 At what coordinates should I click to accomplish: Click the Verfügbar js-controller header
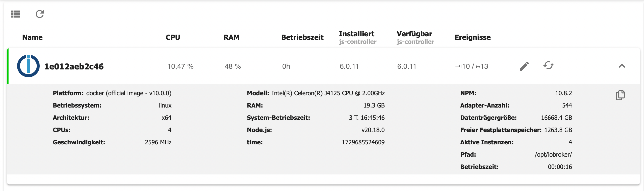click(415, 37)
